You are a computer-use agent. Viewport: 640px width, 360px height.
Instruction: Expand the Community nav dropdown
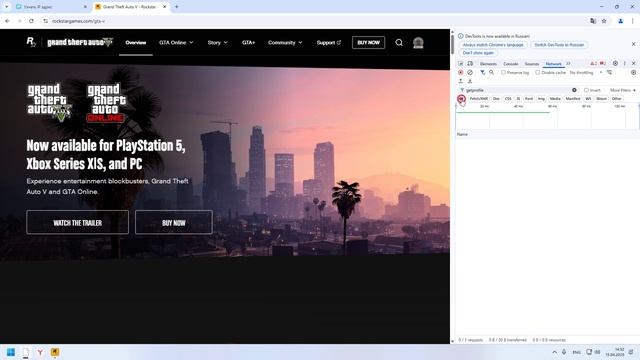point(285,42)
